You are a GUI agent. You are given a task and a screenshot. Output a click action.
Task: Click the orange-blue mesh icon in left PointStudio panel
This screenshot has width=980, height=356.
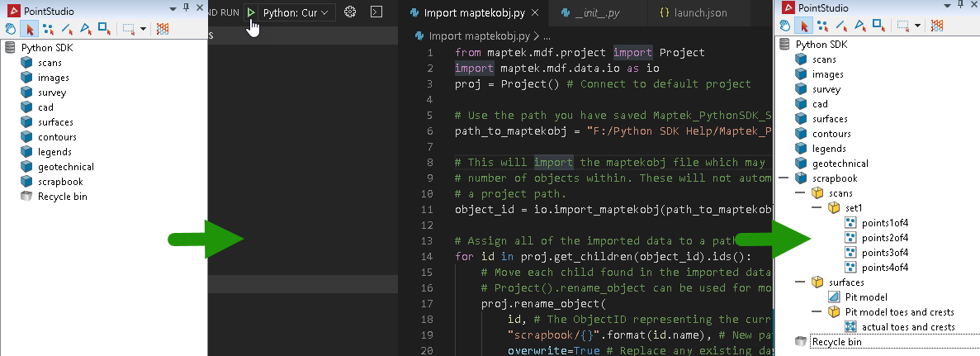163,28
